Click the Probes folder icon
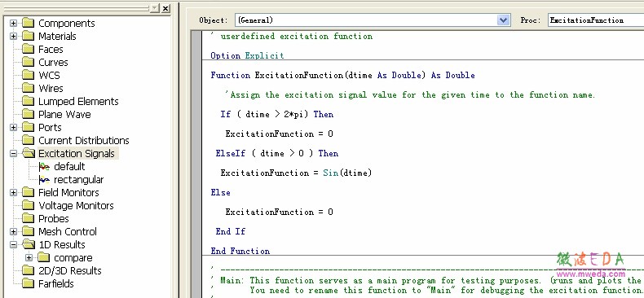The image size is (644, 298). click(x=29, y=218)
